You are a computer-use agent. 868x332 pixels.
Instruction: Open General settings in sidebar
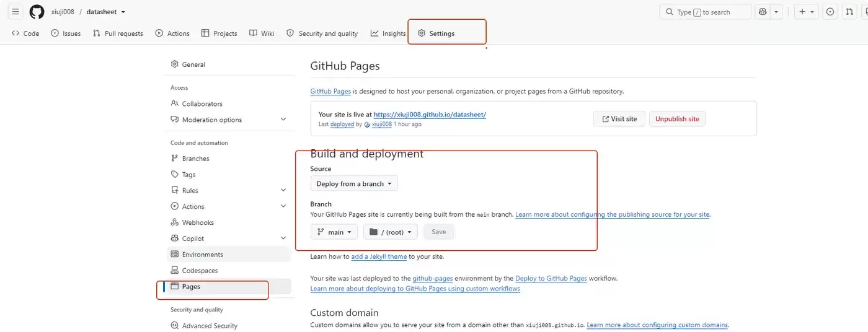point(229,64)
